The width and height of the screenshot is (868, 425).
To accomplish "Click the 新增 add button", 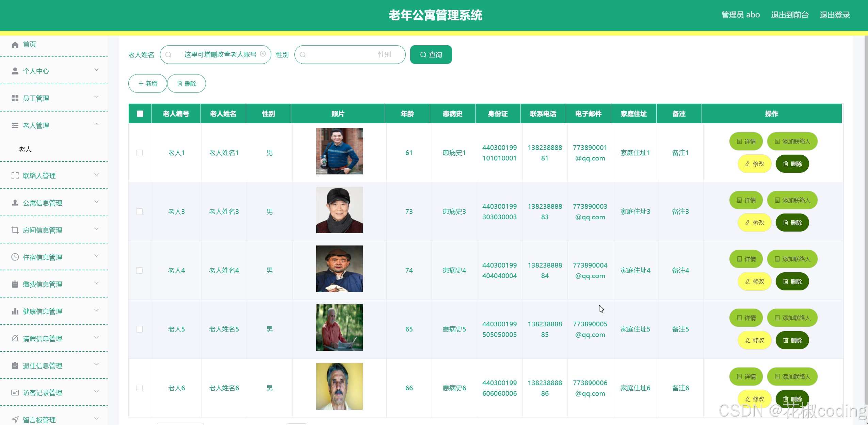I will 148,84.
